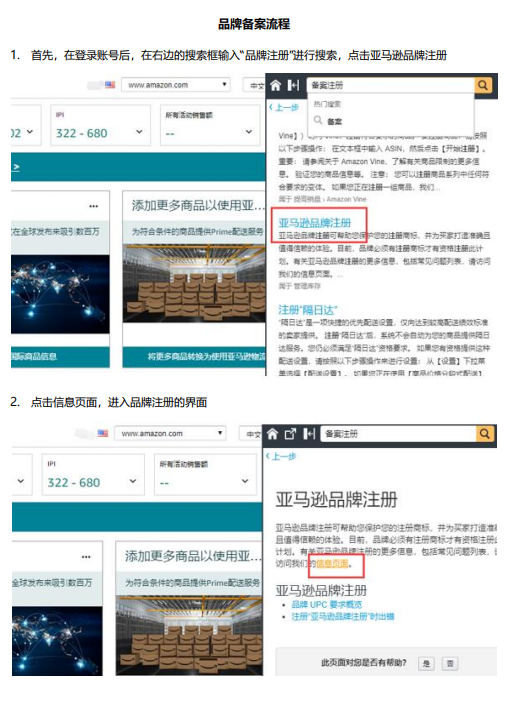The width and height of the screenshot is (526, 712).
Task: Click world map image in step 1 screenshot
Action: pyautogui.click(x=60, y=294)
